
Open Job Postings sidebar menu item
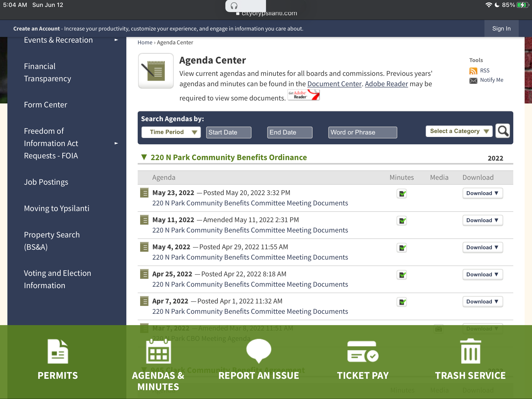pyautogui.click(x=46, y=182)
